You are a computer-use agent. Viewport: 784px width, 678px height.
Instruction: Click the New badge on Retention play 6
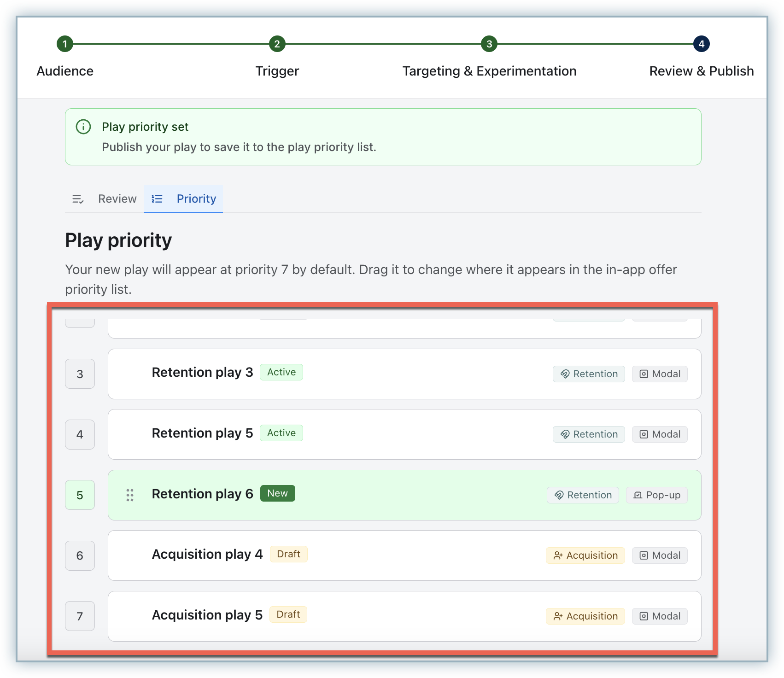277,493
